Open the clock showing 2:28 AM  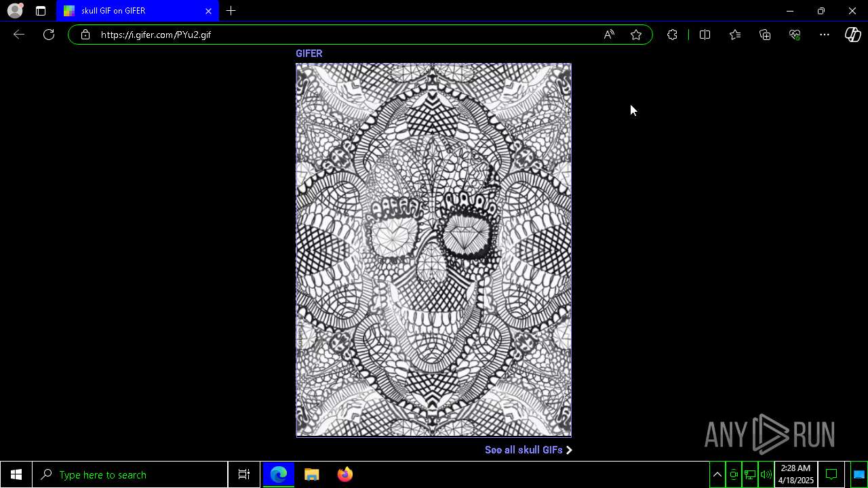tap(795, 474)
